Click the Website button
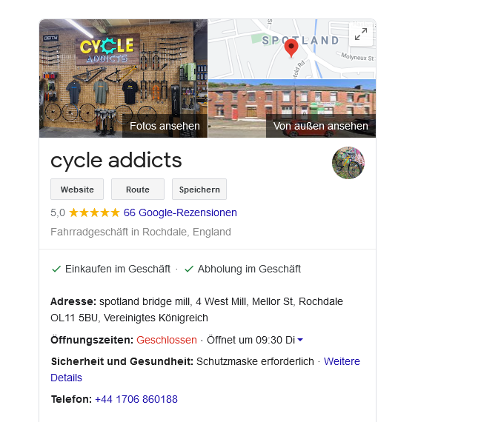This screenshot has height=422, width=504. coord(77,190)
